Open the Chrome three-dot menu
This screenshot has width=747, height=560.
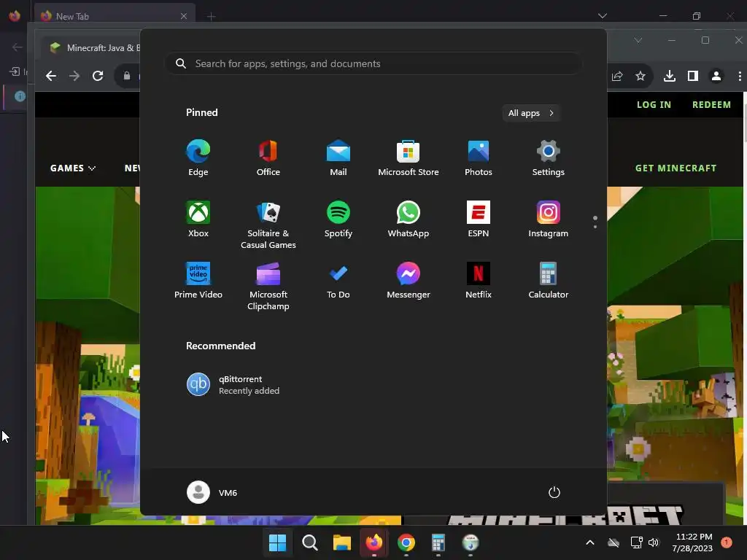coord(740,76)
